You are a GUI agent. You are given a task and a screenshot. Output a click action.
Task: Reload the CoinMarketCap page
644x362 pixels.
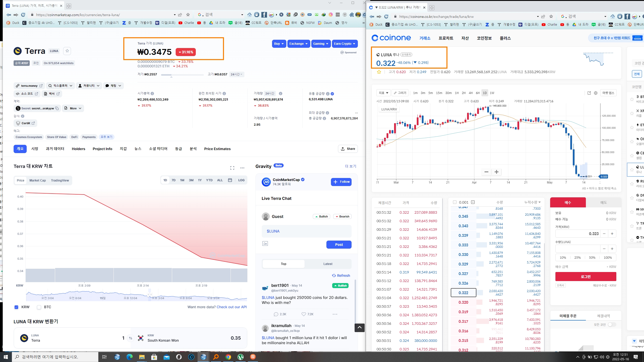(x=23, y=15)
